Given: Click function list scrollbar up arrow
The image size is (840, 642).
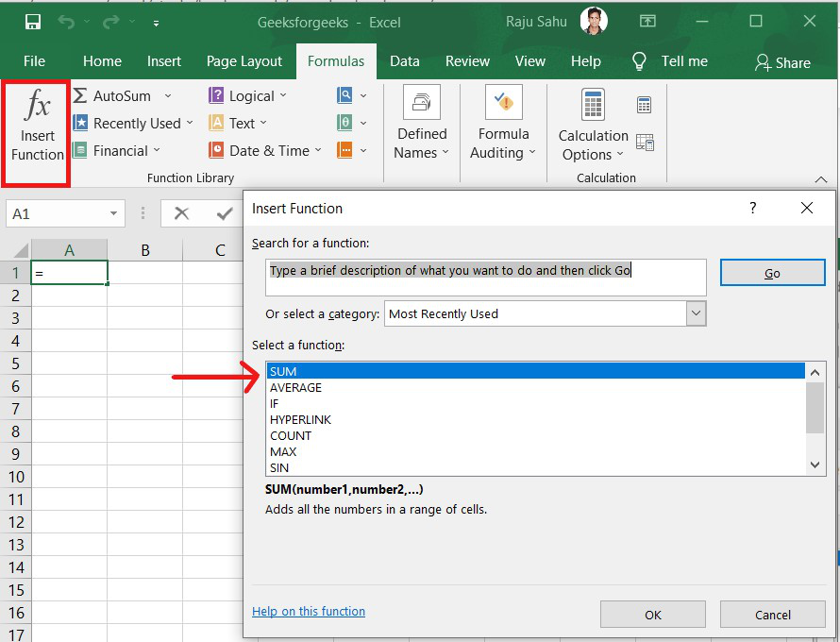Looking at the screenshot, I should tap(815, 372).
